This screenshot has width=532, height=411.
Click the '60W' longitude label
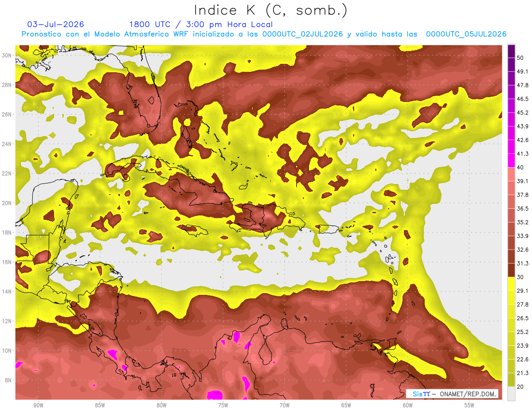coord(408,406)
